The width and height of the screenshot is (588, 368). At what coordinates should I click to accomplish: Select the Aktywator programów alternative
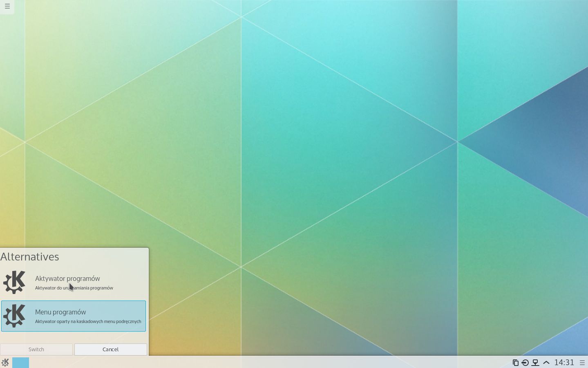(x=74, y=283)
